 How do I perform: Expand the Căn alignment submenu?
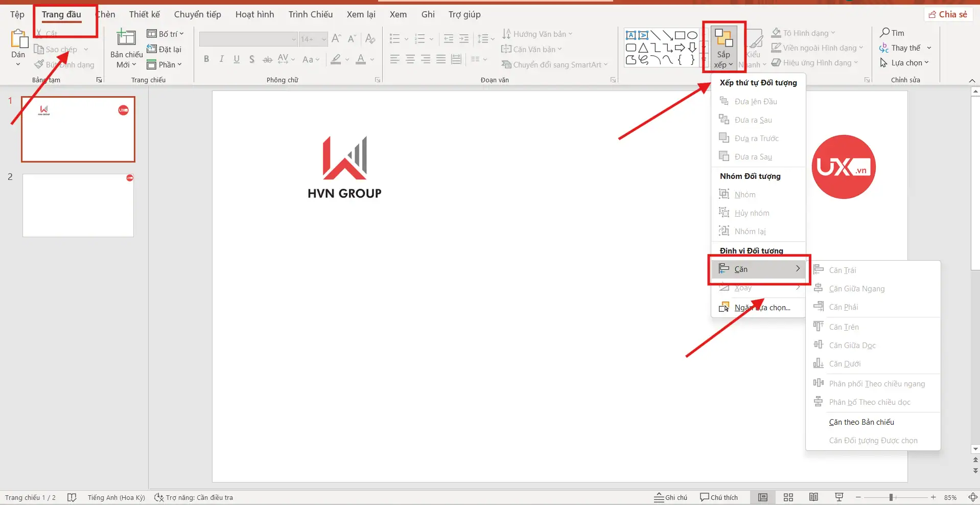[x=759, y=269]
